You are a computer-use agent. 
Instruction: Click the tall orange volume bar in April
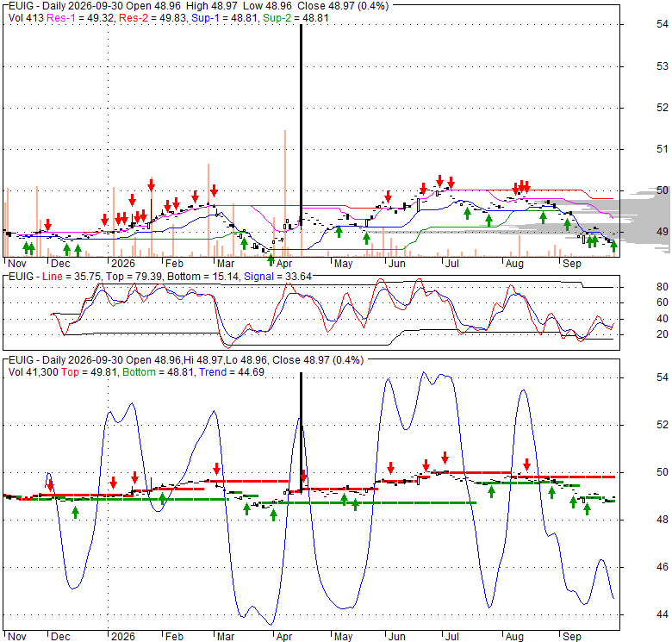(285, 193)
